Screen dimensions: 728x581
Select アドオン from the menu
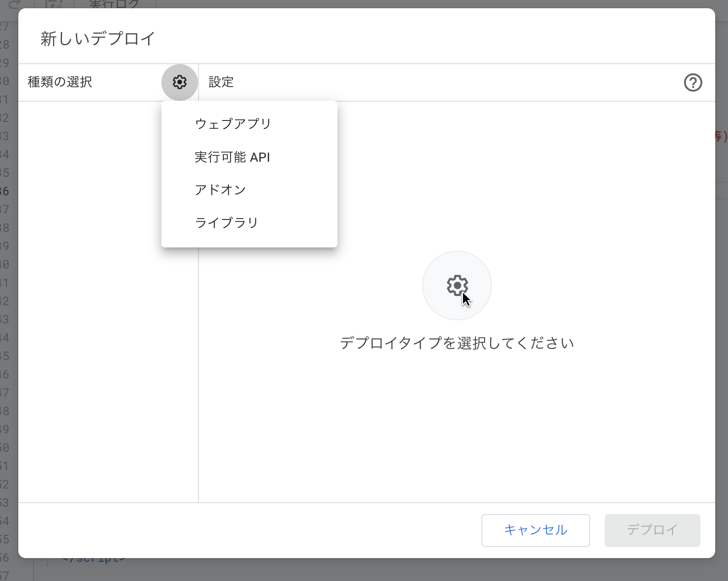pyautogui.click(x=249, y=190)
